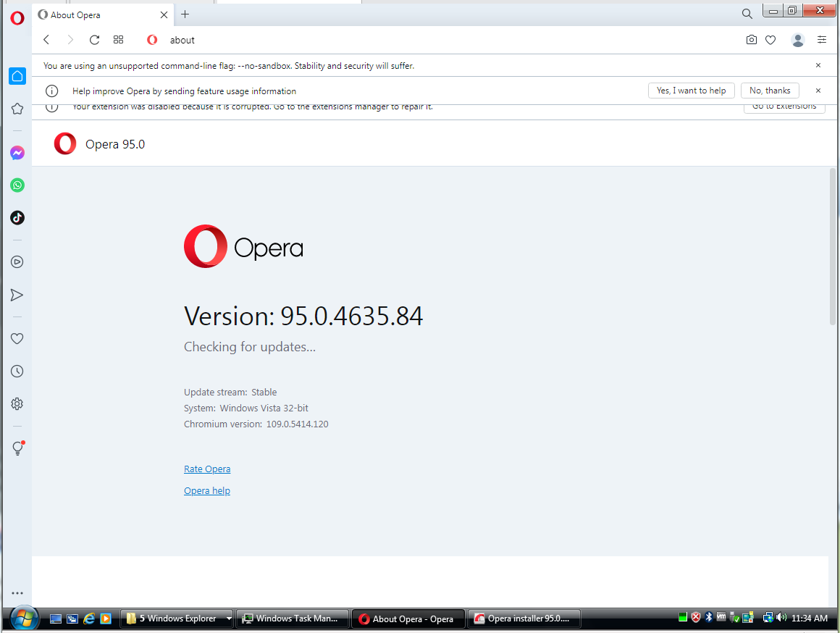The height and width of the screenshot is (633, 840).
Task: Click the Update stream: Stable text
Action: pyautogui.click(x=230, y=393)
